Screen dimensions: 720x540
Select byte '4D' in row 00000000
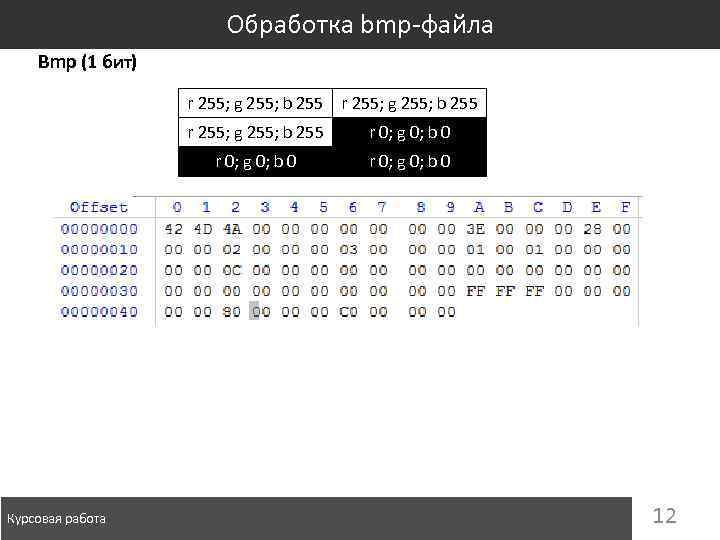(202, 229)
